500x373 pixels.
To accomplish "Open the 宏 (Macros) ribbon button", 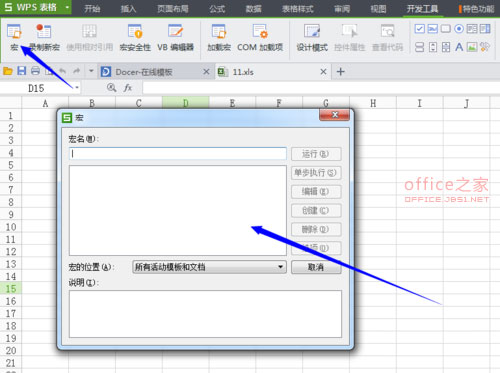I will click(x=14, y=38).
